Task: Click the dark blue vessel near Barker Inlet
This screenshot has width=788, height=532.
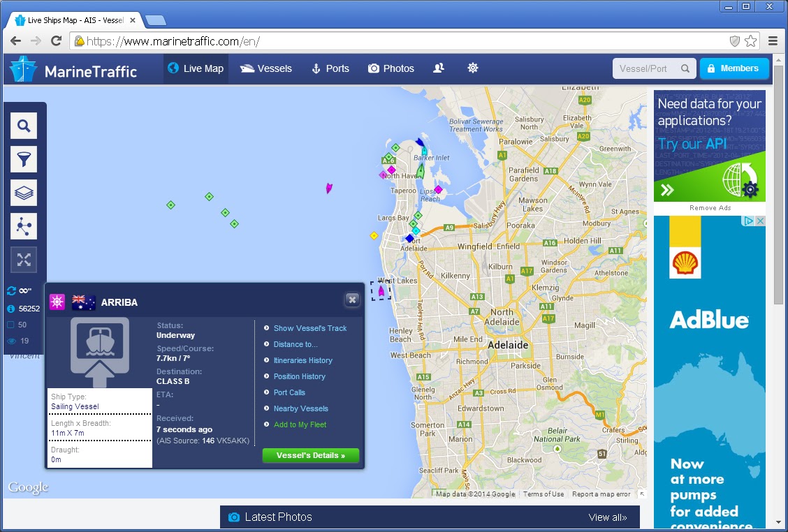Action: pos(419,142)
